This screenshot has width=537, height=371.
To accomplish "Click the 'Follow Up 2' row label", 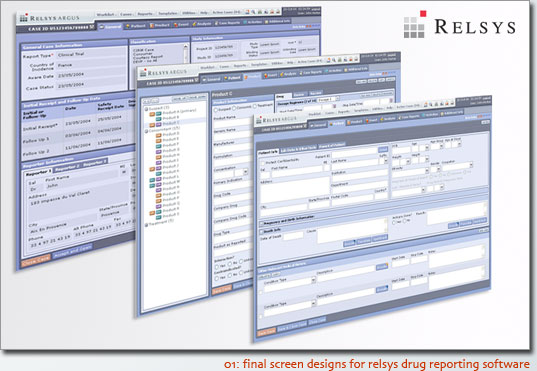I will click(x=36, y=153).
